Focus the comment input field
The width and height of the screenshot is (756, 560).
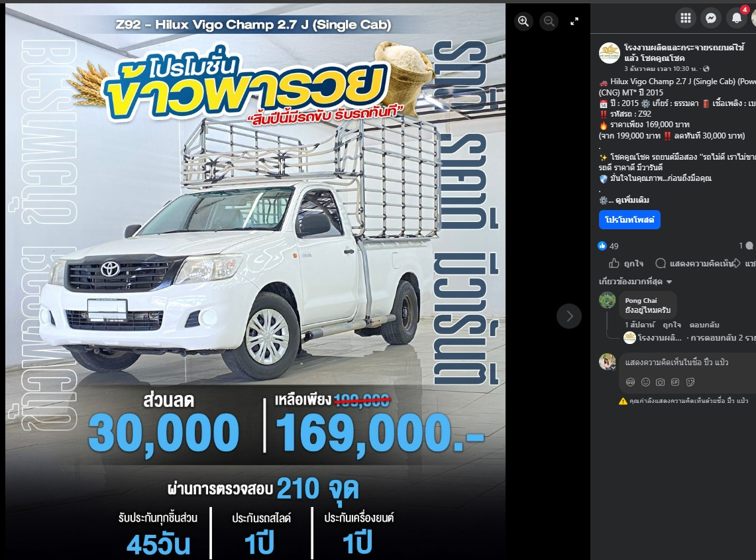[x=688, y=363]
